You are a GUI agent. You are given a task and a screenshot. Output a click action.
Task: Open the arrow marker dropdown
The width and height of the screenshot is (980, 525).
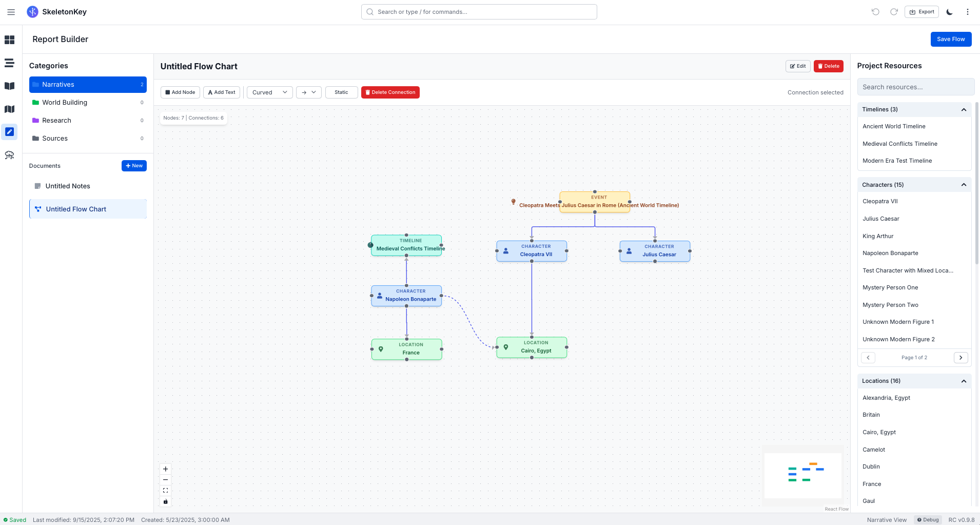click(308, 92)
